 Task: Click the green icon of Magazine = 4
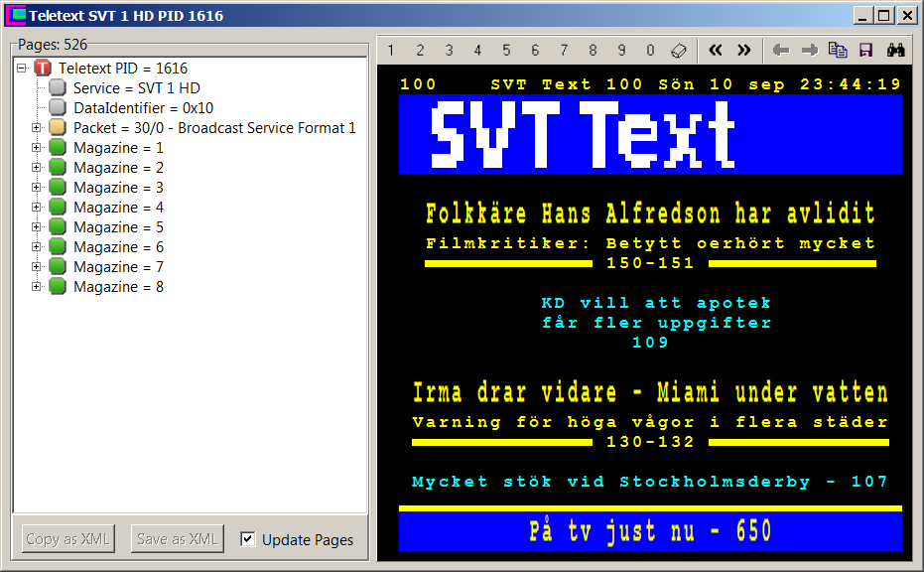pos(58,207)
